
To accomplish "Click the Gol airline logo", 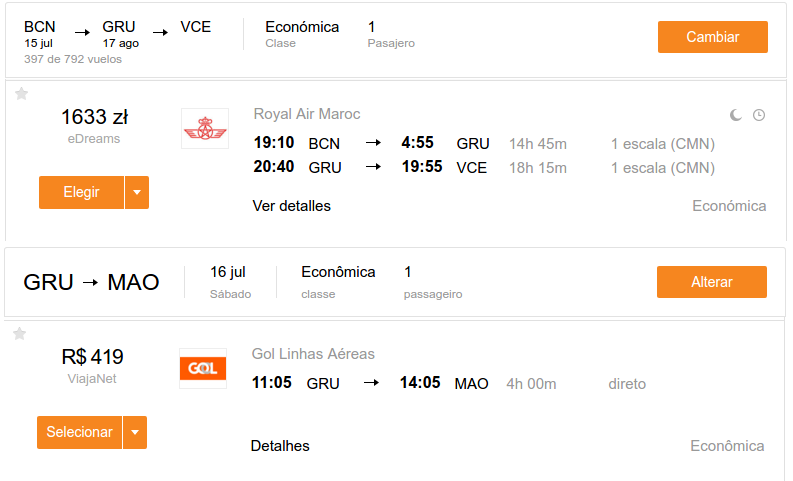I will (x=203, y=368).
